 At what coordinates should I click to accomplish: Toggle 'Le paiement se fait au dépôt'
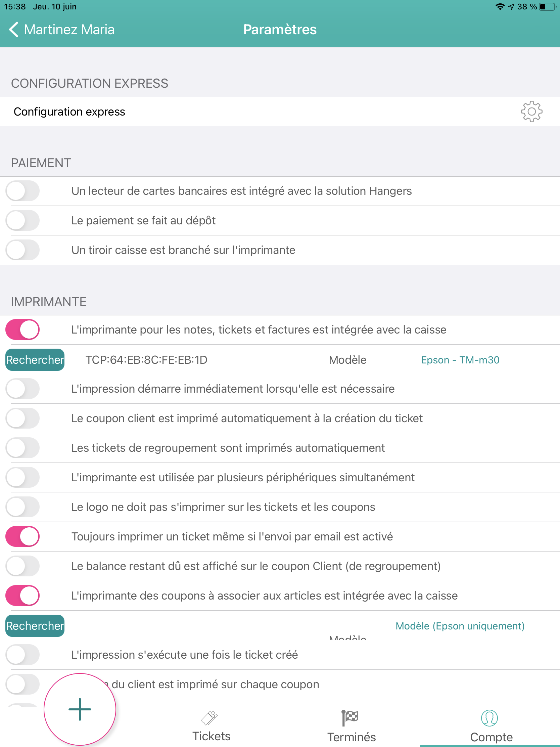coord(22,221)
